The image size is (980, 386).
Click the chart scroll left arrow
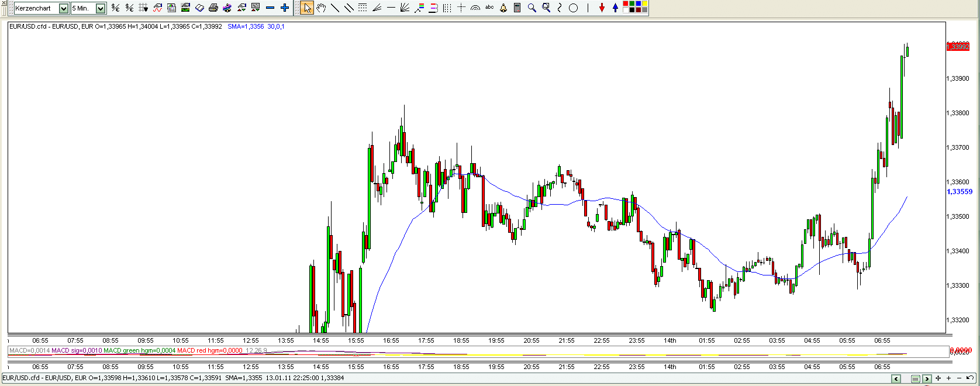(x=896, y=379)
